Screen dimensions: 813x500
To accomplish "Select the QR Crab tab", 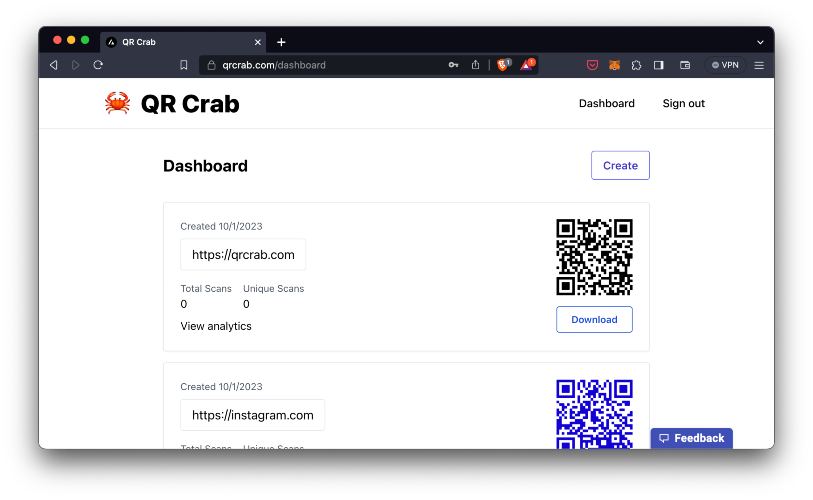I will 183,42.
